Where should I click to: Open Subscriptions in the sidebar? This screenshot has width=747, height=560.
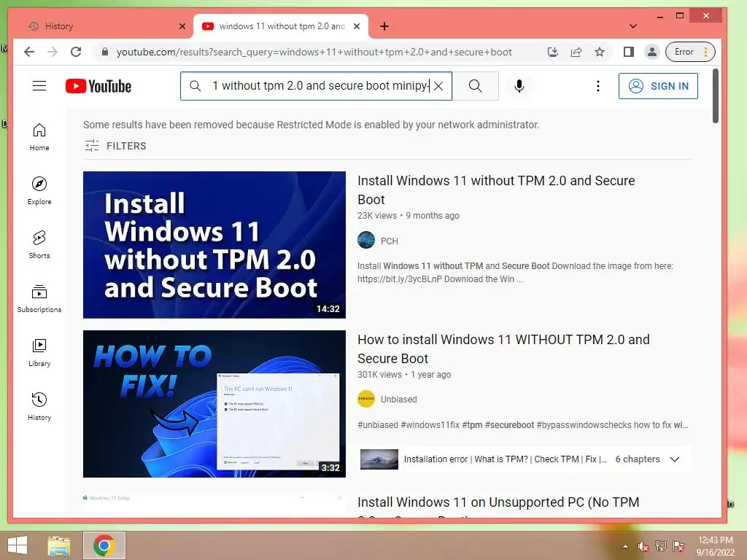(39, 298)
